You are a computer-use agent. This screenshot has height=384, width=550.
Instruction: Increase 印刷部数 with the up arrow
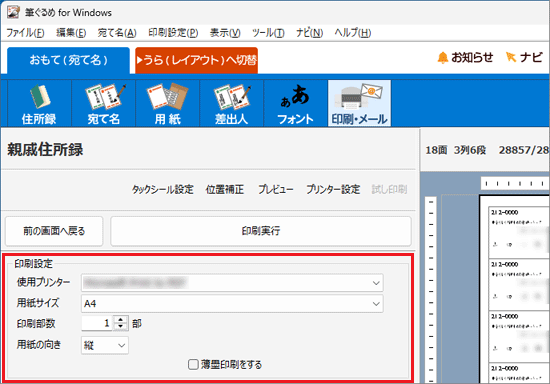pos(121,319)
